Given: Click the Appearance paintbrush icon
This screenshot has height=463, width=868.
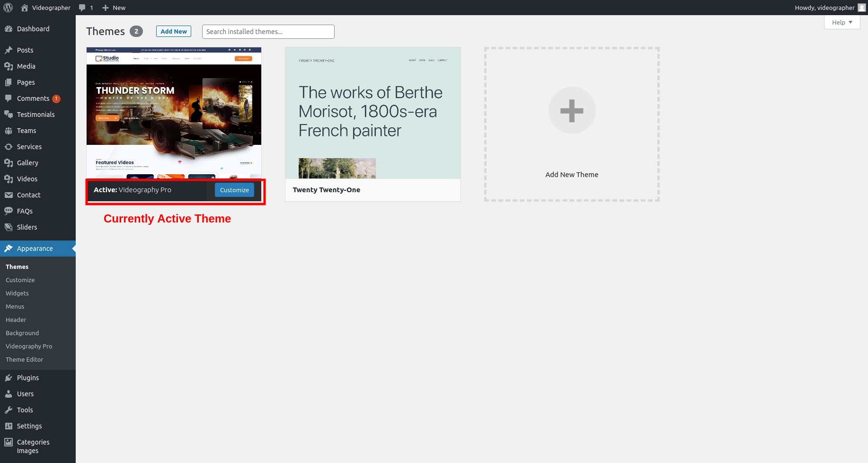Looking at the screenshot, I should click(x=9, y=249).
